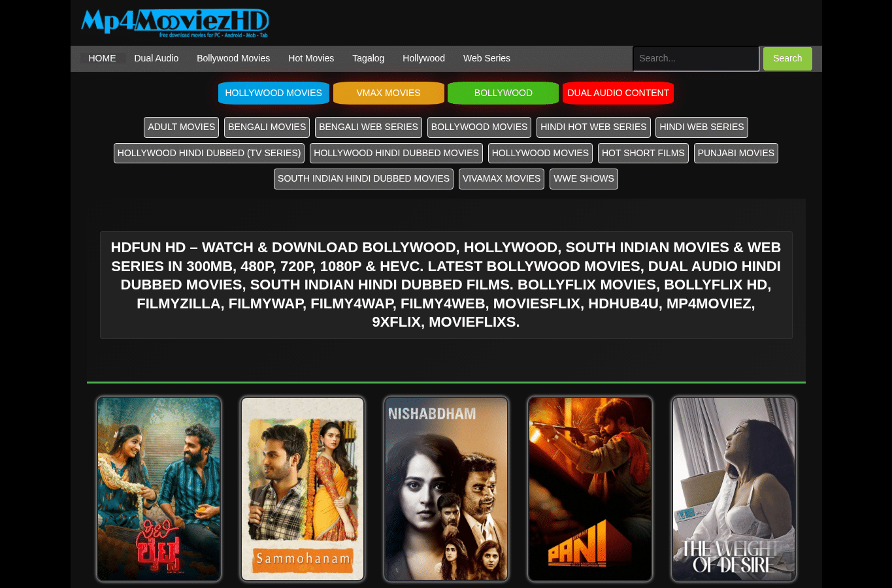The height and width of the screenshot is (588, 892).
Task: Open HOLLYWOOD HINDI DUBBED (TV SERIES) tag
Action: [x=209, y=153]
